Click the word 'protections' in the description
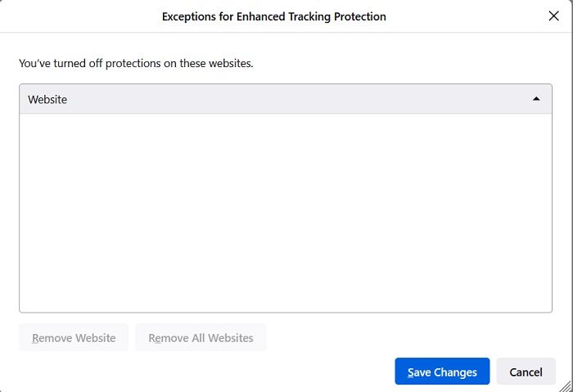The height and width of the screenshot is (392, 573). click(129, 63)
